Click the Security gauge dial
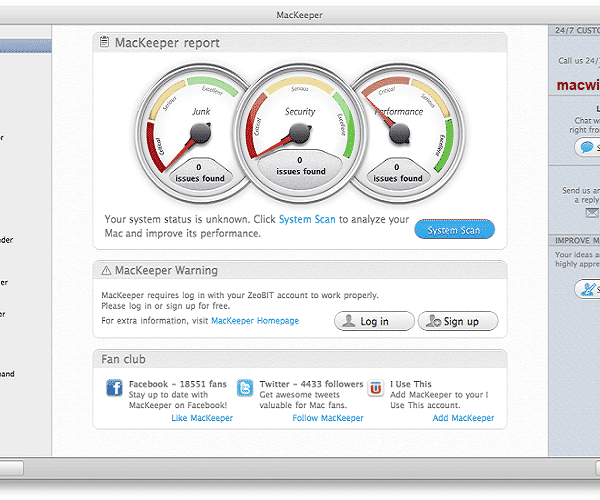600x500 pixels. tap(300, 132)
